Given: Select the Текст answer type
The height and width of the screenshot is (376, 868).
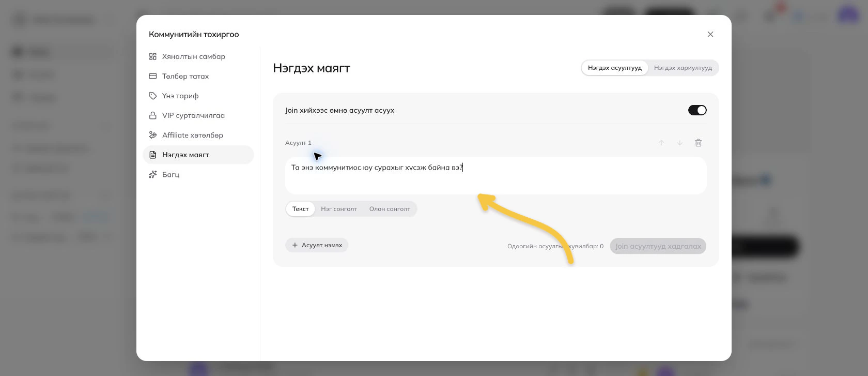Looking at the screenshot, I should [x=300, y=209].
